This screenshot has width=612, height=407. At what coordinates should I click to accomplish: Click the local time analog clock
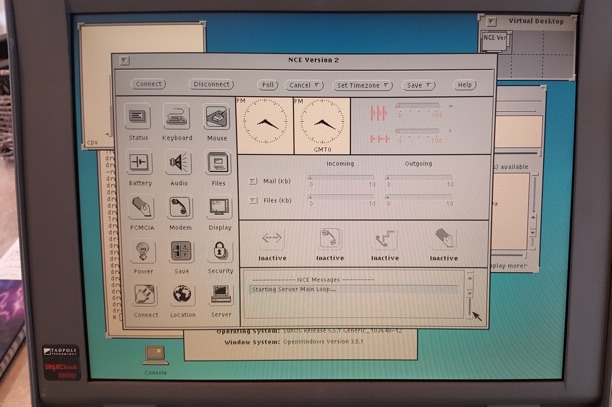coord(265,125)
